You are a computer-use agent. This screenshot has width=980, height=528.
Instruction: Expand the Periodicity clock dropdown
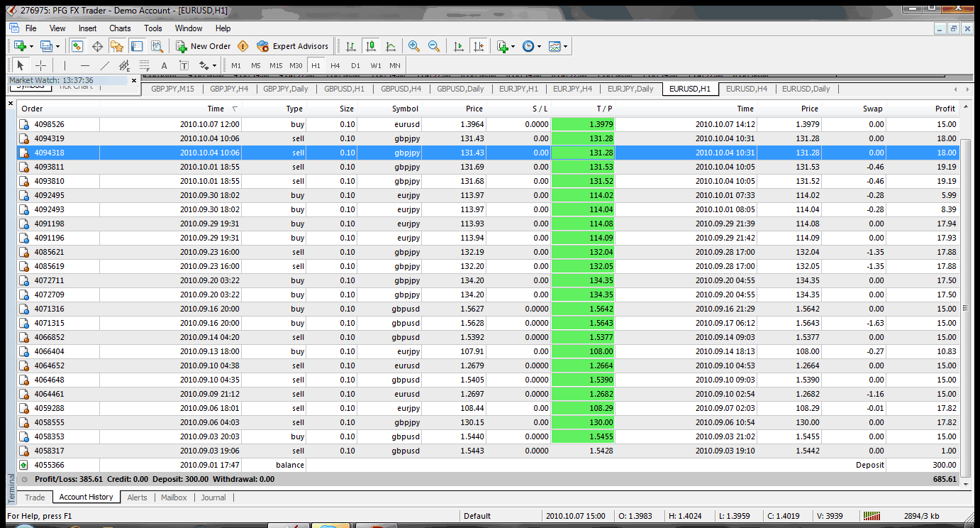[x=540, y=46]
